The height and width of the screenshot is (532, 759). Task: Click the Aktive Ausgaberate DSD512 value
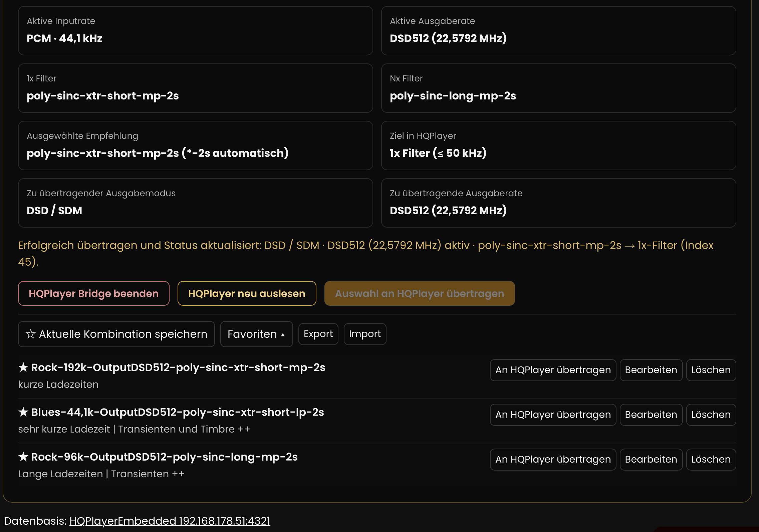pos(448,38)
